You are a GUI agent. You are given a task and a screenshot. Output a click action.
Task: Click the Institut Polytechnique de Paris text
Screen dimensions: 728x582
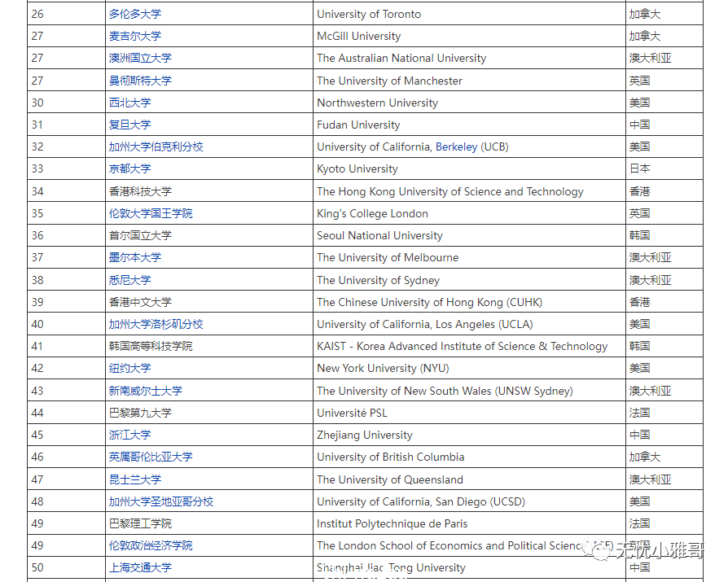point(392,523)
